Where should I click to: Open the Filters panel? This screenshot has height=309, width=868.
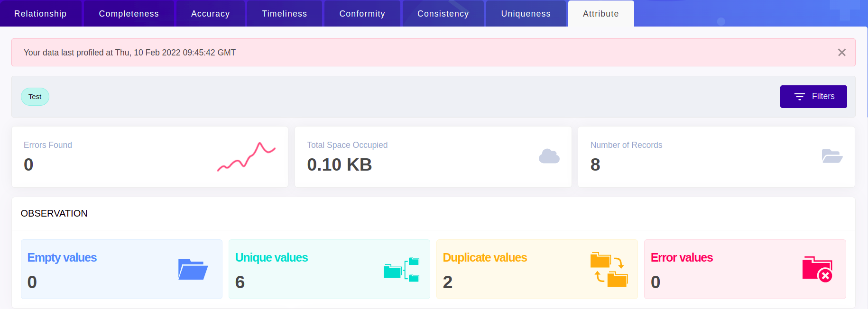click(x=813, y=97)
